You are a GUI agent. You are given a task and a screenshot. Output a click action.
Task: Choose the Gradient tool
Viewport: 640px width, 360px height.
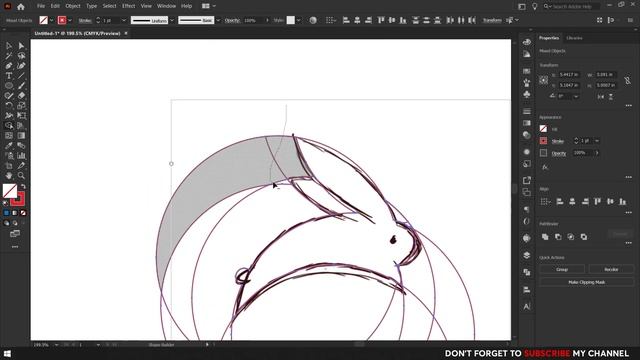(21, 136)
